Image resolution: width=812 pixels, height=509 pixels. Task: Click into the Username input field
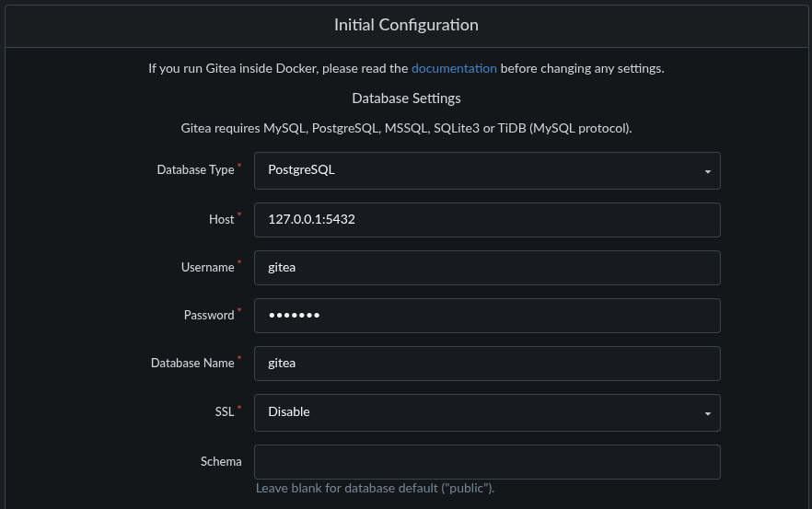click(487, 268)
